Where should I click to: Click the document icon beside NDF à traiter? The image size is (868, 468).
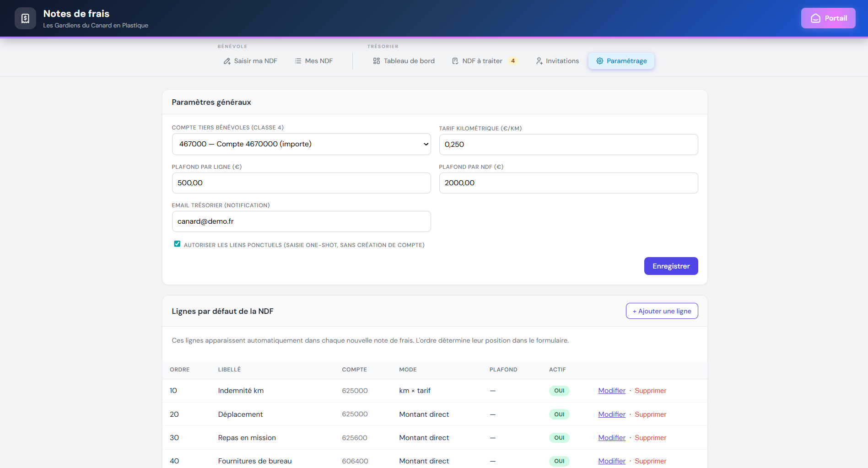(455, 61)
